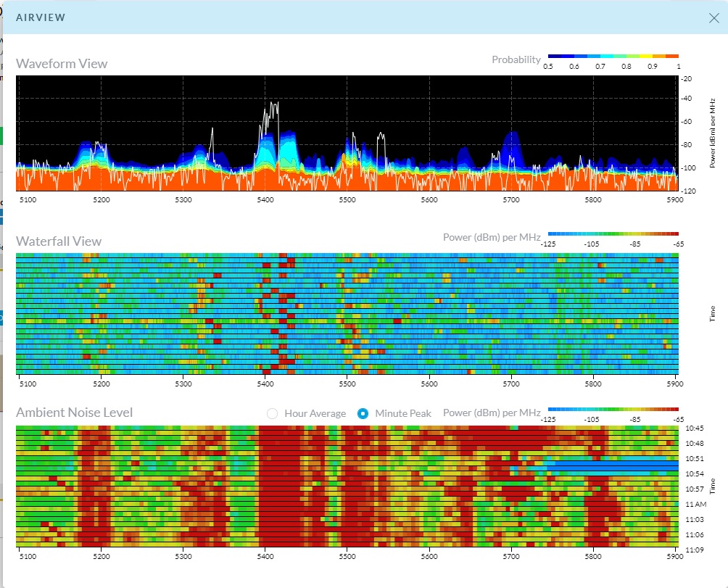Click the 11:09 time label
Image resolution: width=728 pixels, height=588 pixels.
pyautogui.click(x=695, y=550)
